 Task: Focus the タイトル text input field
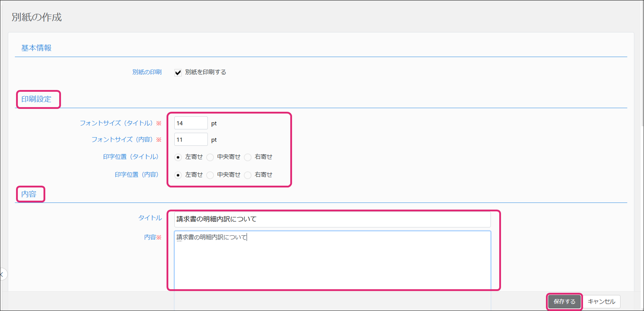pyautogui.click(x=332, y=219)
